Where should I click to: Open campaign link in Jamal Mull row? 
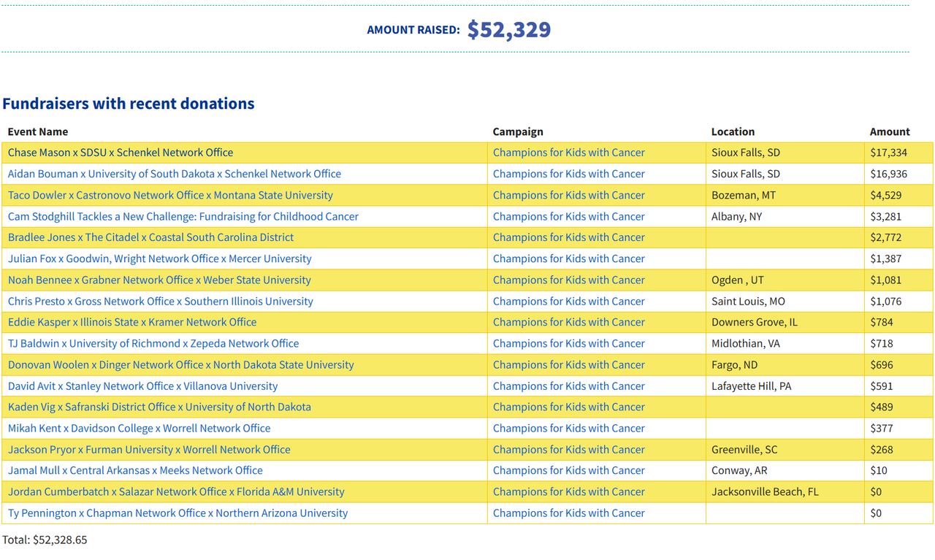[569, 470]
